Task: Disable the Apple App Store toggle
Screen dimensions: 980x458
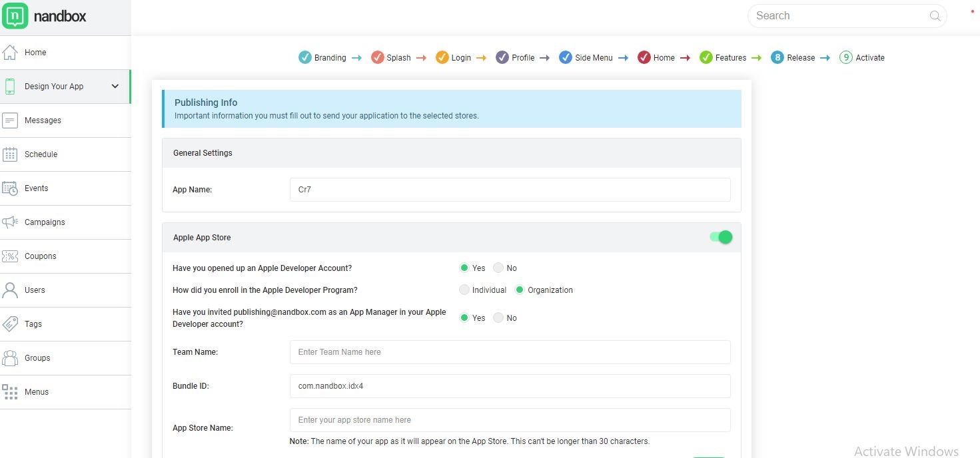Action: 721,238
